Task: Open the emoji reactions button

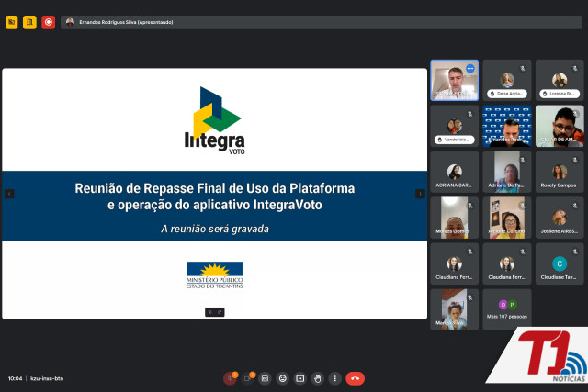Action: pos(282,378)
